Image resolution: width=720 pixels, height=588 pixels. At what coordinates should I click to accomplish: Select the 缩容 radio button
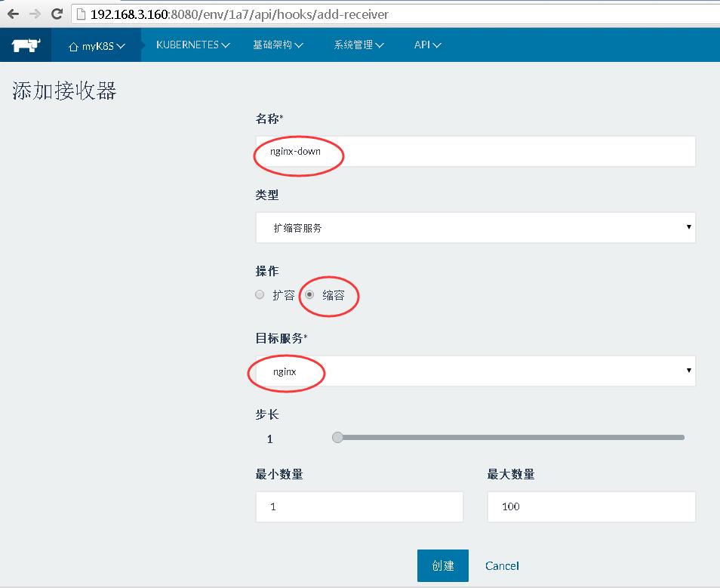click(309, 294)
